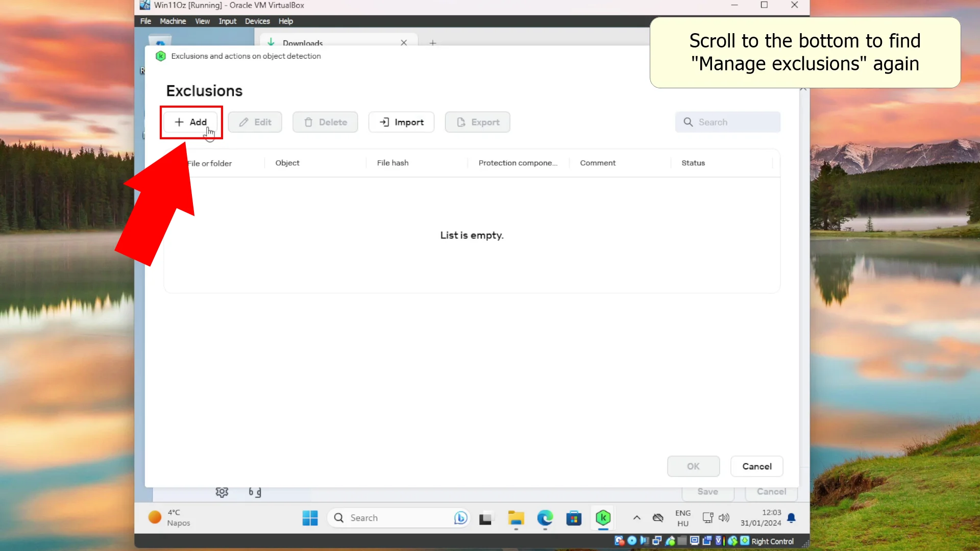Click the VirtualBox display status icon
Viewport: 980px width, 551px height.
(x=694, y=541)
